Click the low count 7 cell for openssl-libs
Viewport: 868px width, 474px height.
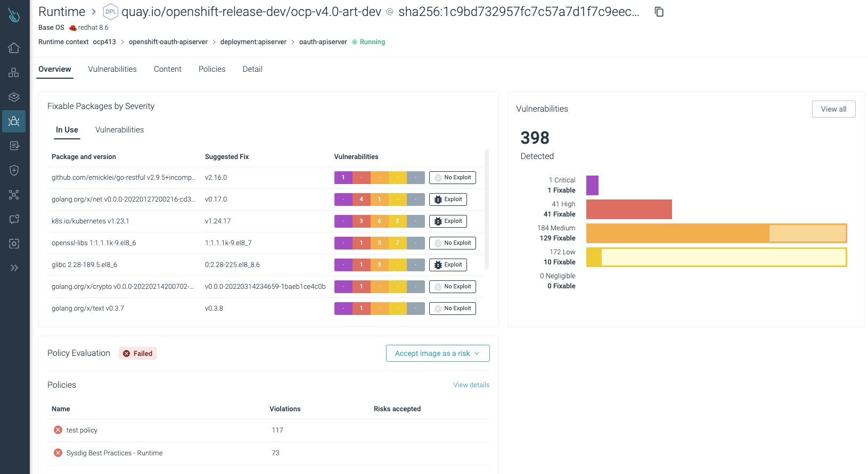pos(397,243)
